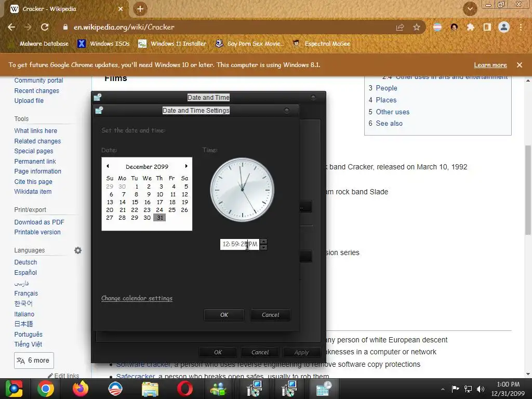
Task: Launch Google Chrome from the taskbar
Action: pos(46,389)
